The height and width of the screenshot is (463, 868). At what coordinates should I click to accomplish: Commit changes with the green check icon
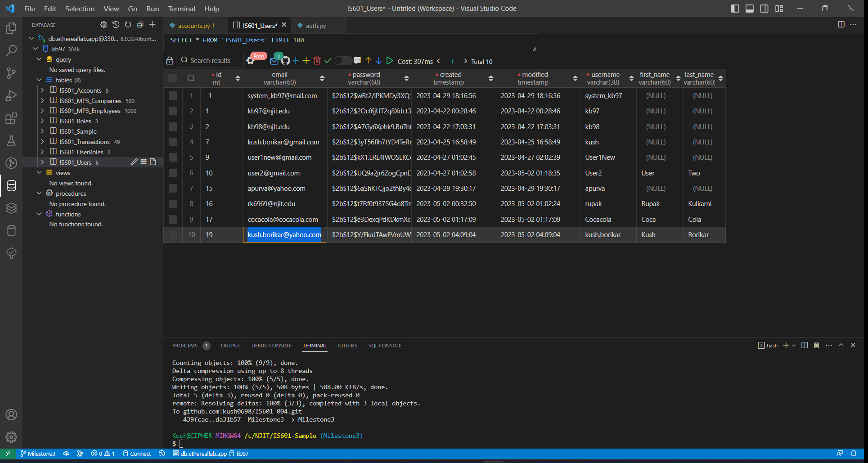pos(328,60)
